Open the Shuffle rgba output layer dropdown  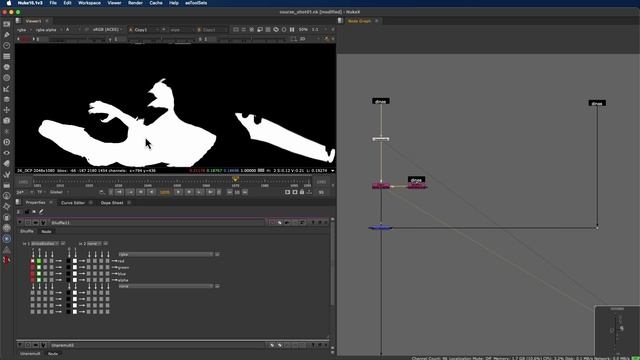coord(166,254)
